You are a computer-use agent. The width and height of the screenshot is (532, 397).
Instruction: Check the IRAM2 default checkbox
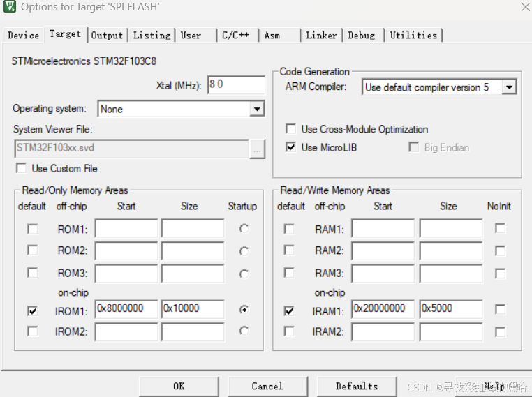289,331
